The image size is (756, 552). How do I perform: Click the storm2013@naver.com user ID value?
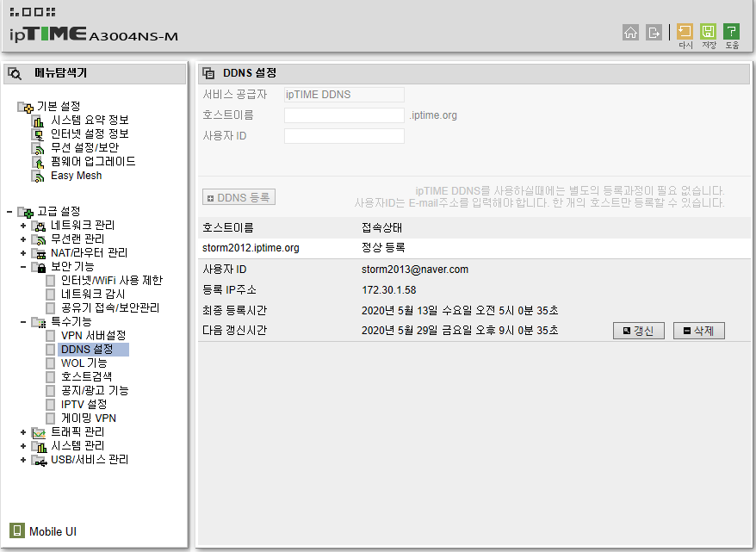pyautogui.click(x=415, y=270)
